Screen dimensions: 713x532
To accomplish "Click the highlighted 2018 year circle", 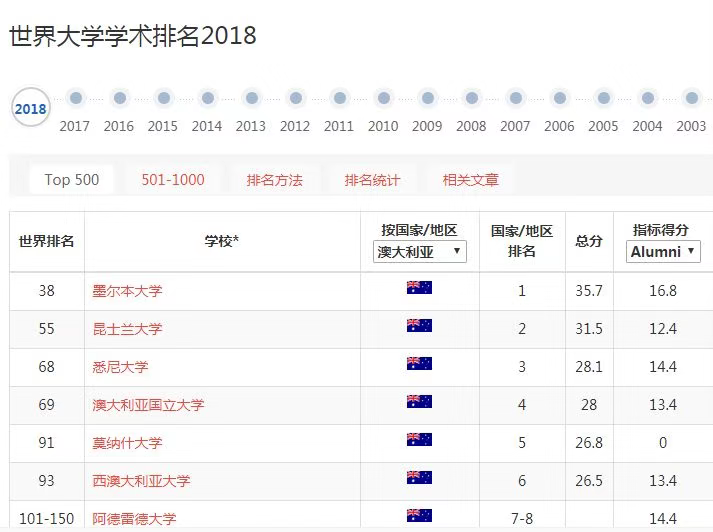I will tap(31, 108).
